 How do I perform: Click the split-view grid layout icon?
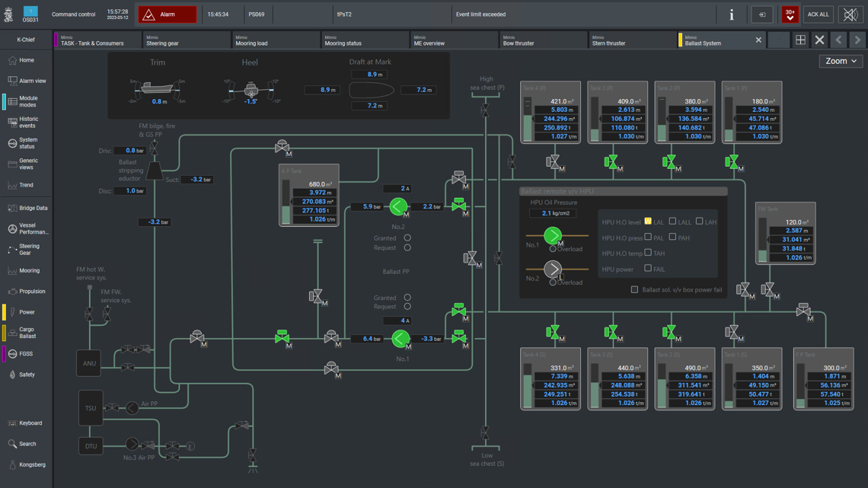coord(800,40)
